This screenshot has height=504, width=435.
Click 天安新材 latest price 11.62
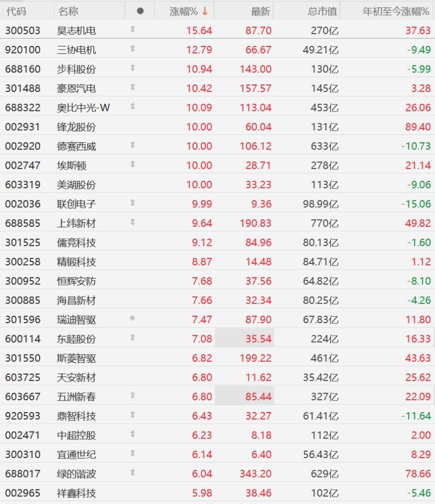pos(258,377)
